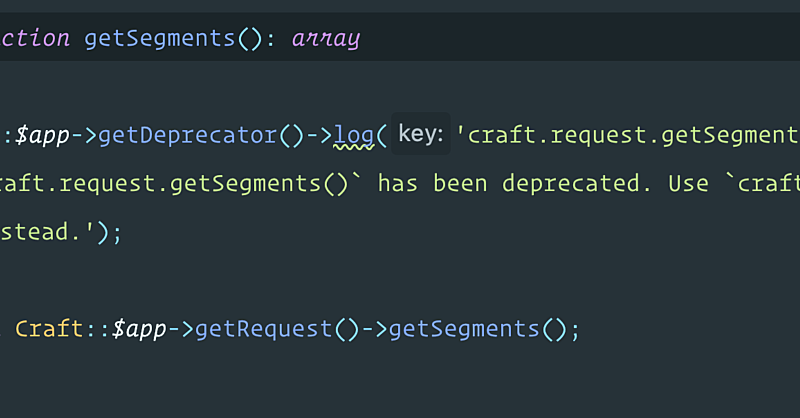This screenshot has height=418, width=800.
Task: Click the log method with squiggly underline
Action: (351, 135)
